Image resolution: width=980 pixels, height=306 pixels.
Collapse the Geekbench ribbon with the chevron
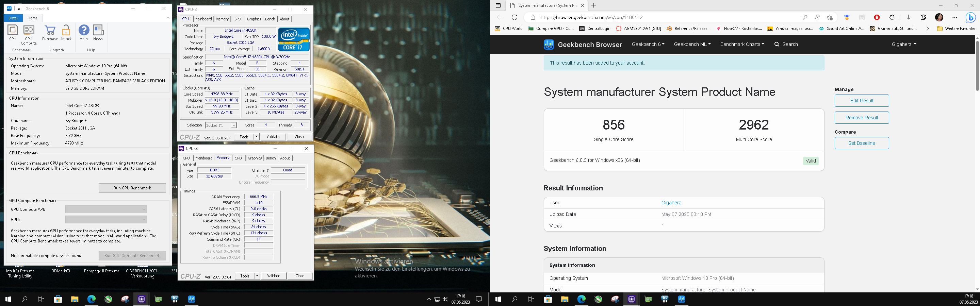[168, 18]
